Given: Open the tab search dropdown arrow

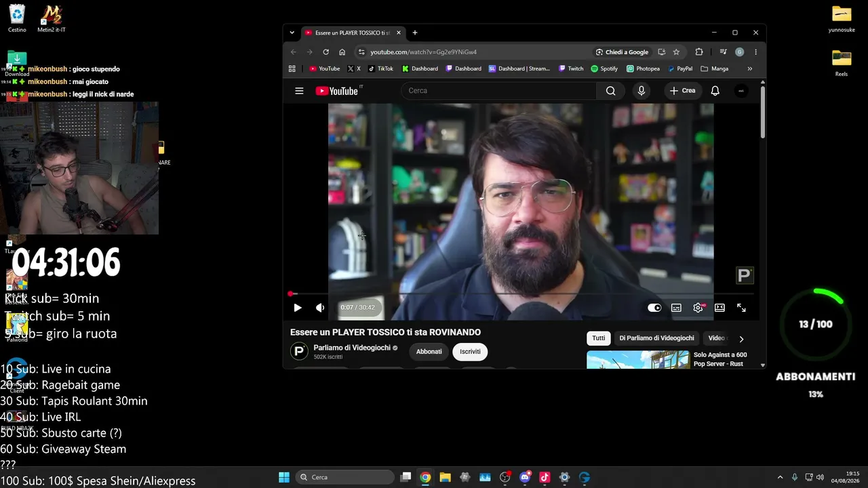Looking at the screenshot, I should pyautogui.click(x=292, y=33).
